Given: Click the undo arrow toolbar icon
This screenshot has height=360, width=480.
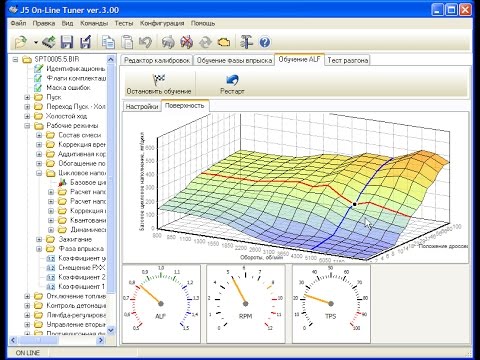Looking at the screenshot, I should point(145,42).
